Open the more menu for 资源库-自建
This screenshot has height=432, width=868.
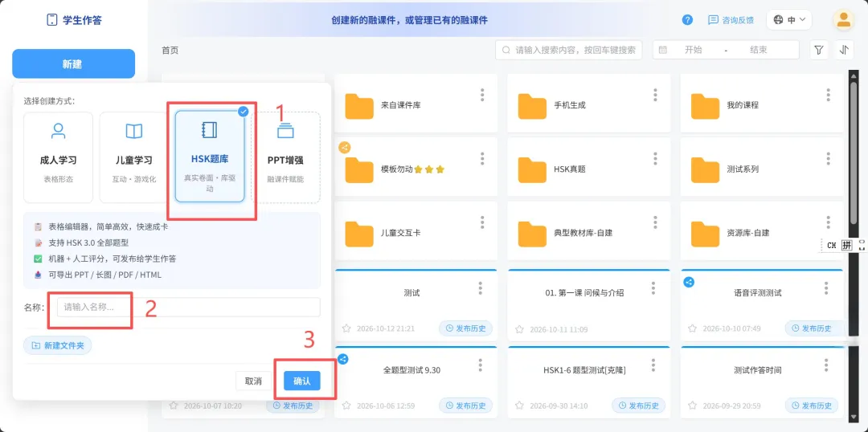coord(828,222)
